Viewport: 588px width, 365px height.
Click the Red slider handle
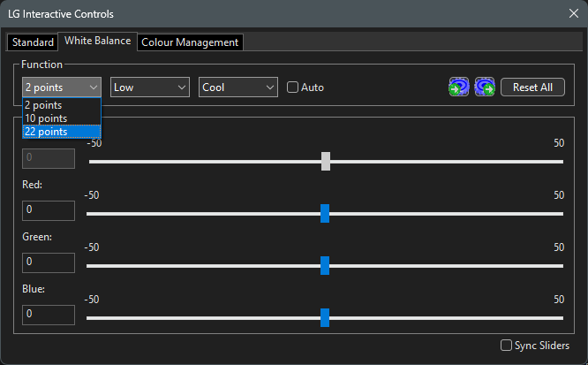click(x=325, y=213)
